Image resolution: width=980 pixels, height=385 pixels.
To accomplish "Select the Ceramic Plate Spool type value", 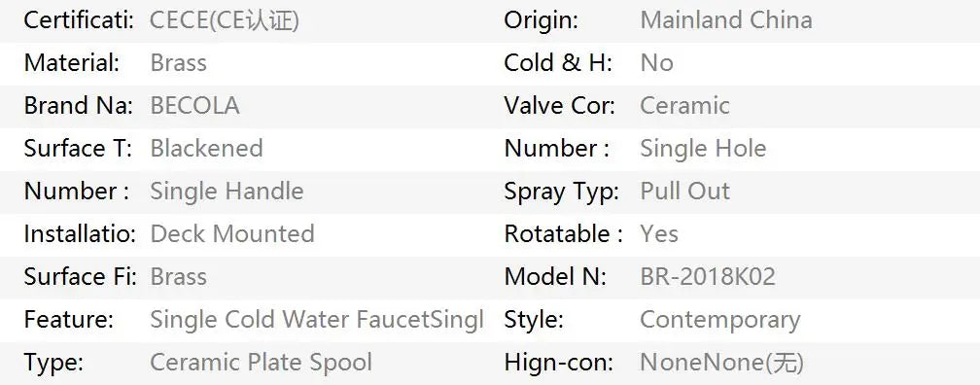I will tap(262, 363).
